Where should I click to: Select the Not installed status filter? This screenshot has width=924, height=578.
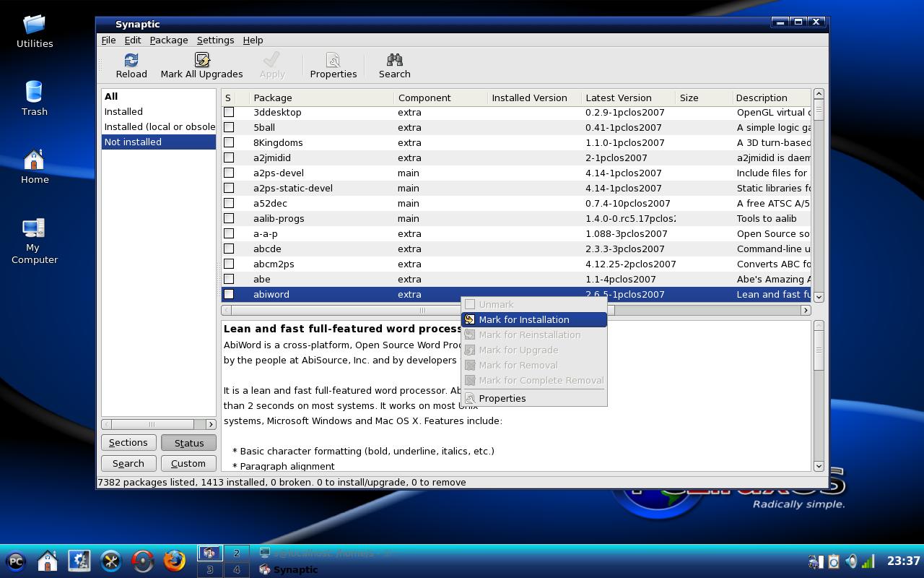click(159, 142)
